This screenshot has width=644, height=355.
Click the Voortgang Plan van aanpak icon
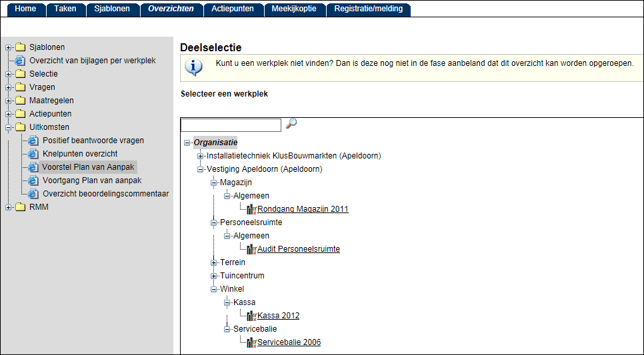tap(33, 180)
